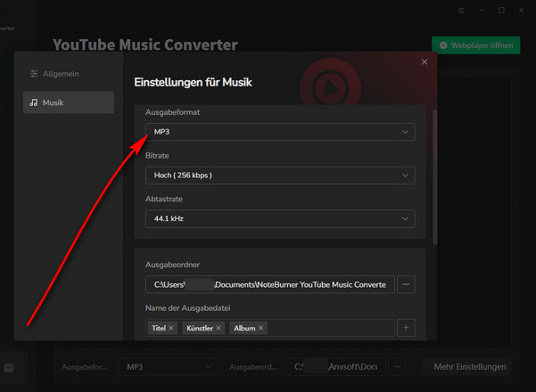The height and width of the screenshot is (392, 536).
Task: Remove the Titel tag from the filename
Action: point(171,328)
